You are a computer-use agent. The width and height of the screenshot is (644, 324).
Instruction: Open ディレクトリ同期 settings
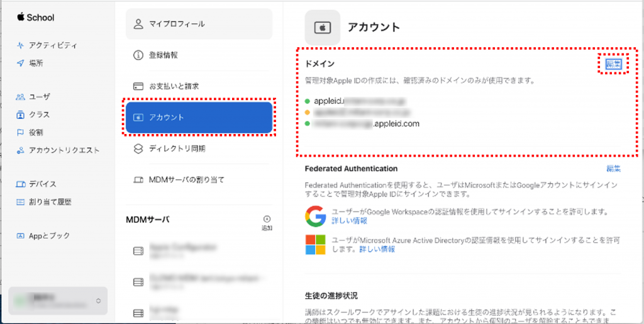(x=199, y=148)
